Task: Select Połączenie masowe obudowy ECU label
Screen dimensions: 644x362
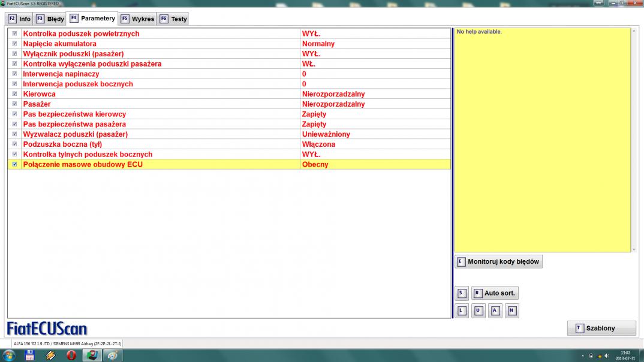Action: point(83,164)
